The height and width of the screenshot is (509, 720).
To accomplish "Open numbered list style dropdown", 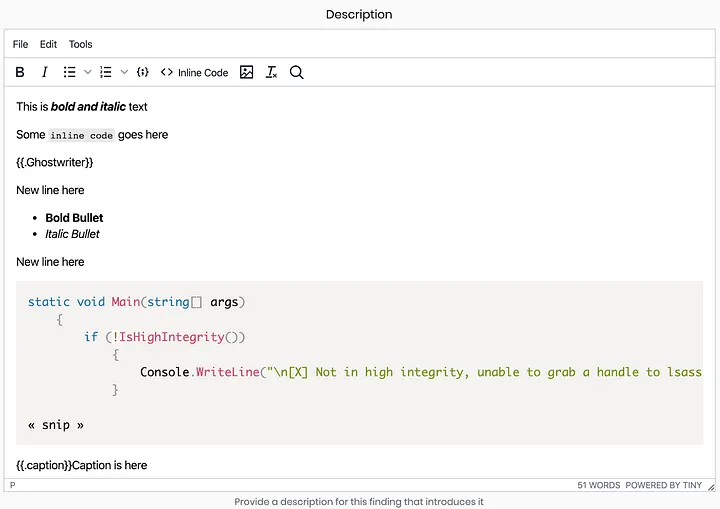I will (x=124, y=72).
